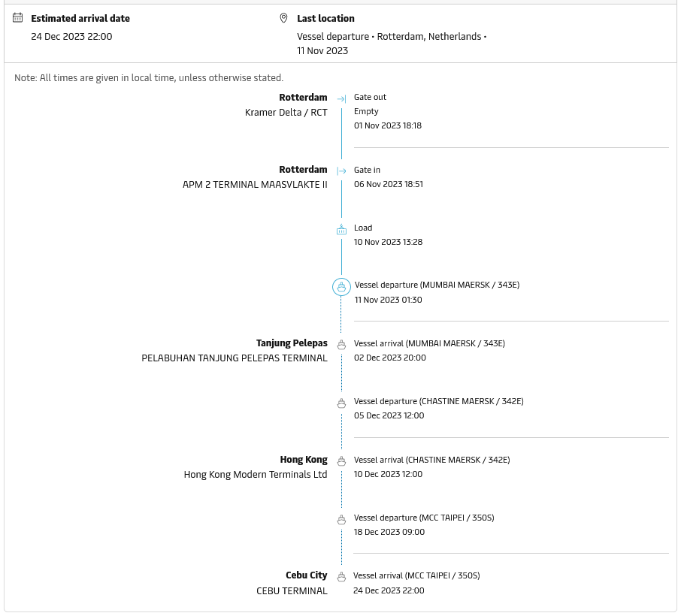
Task: Click the calendar icon beside Estimated arrival date
Action: [18, 18]
